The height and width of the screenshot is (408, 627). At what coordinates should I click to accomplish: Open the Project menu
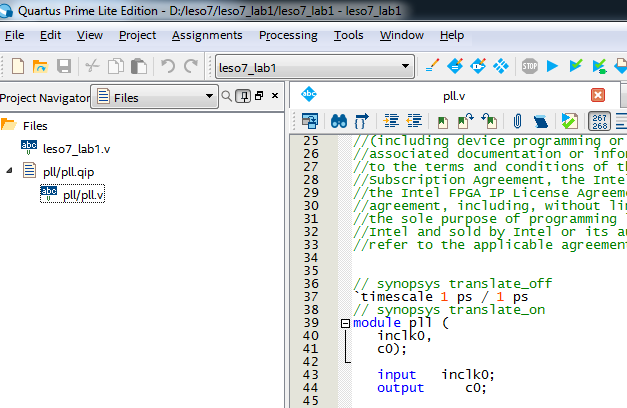(137, 35)
